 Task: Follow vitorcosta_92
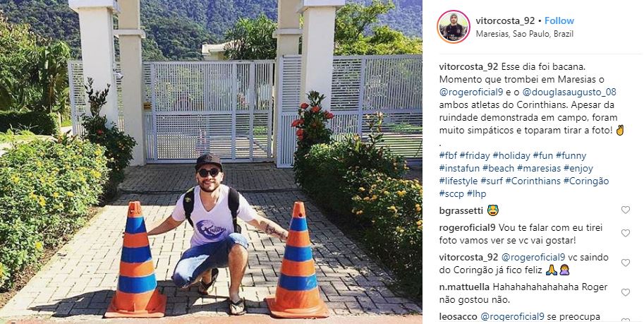coord(559,20)
